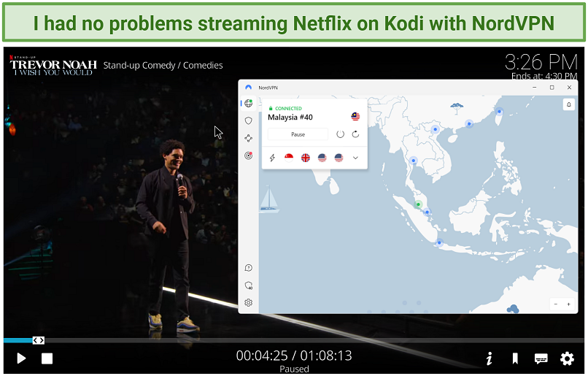Open the NordVPN chat bubble icon marked 40
Screen dimensions: 588x376
pyautogui.click(x=249, y=285)
